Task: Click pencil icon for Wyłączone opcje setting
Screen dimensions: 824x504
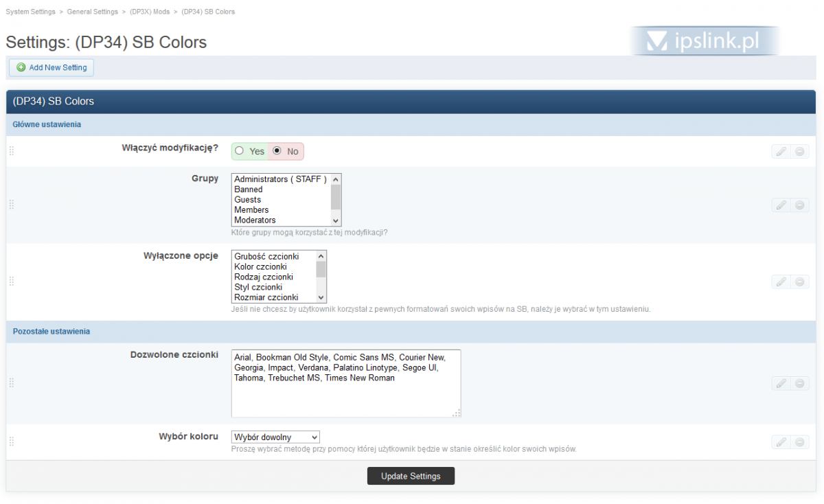Action: point(781,282)
